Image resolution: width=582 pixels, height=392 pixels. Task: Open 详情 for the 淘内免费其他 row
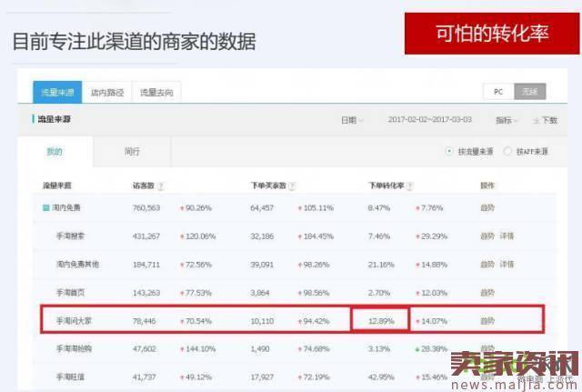coord(507,265)
